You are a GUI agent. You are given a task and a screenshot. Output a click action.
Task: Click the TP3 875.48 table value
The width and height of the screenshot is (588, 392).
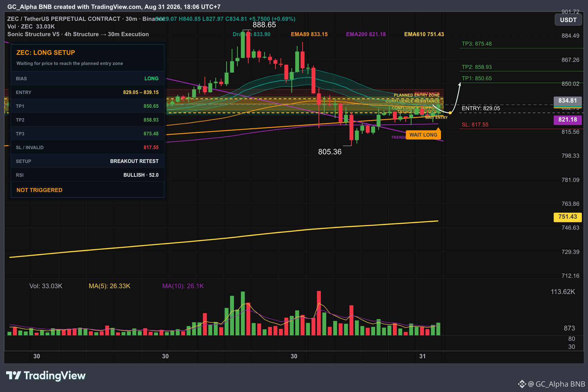click(x=151, y=134)
